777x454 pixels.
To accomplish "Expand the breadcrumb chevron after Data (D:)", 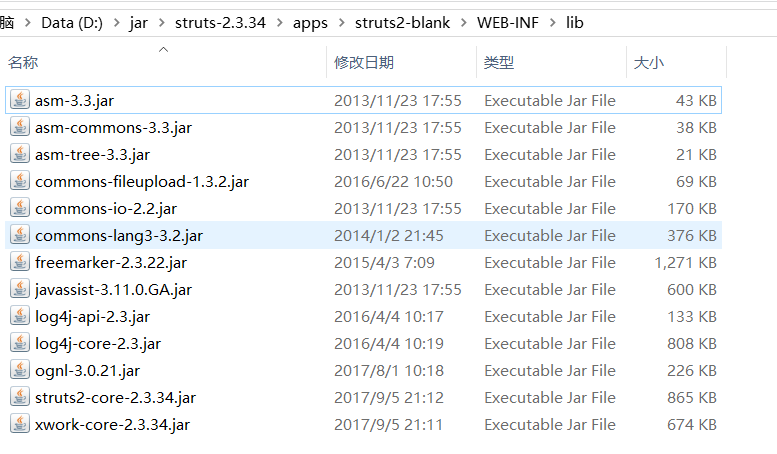I will point(117,22).
